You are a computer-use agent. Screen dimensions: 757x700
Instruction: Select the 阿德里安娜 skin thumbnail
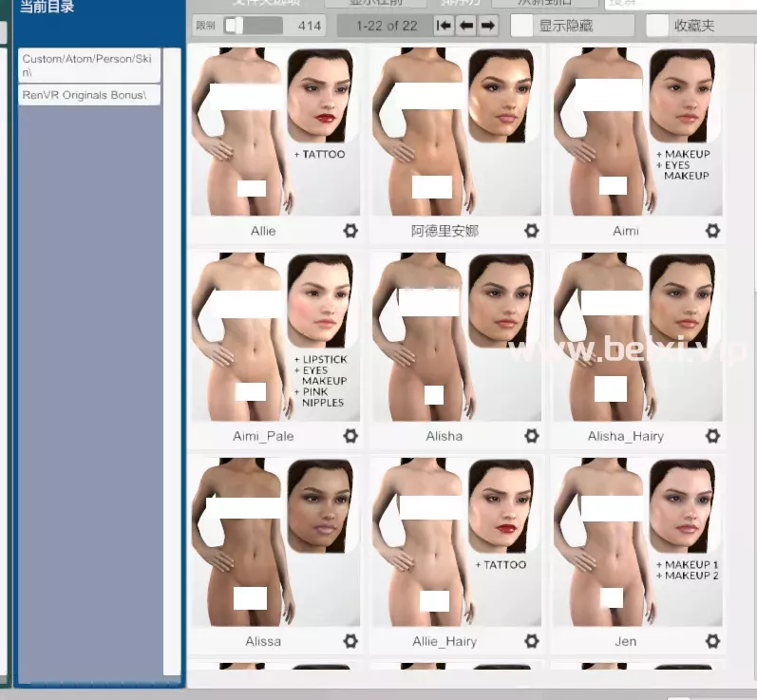pyautogui.click(x=456, y=131)
